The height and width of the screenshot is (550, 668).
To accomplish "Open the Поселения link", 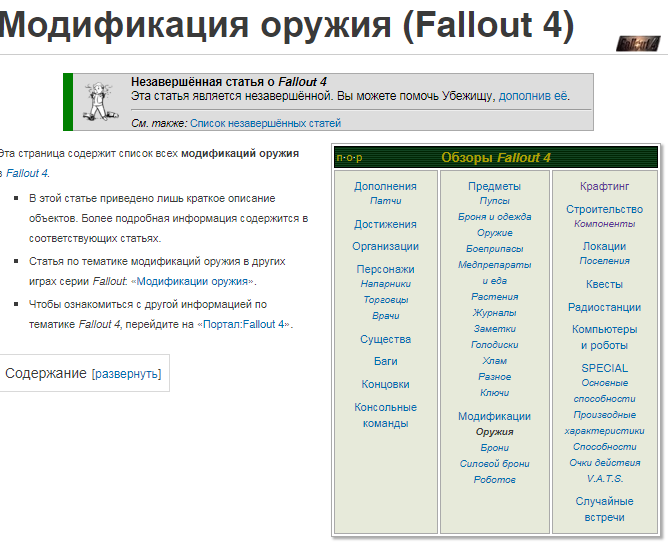I will (x=604, y=261).
